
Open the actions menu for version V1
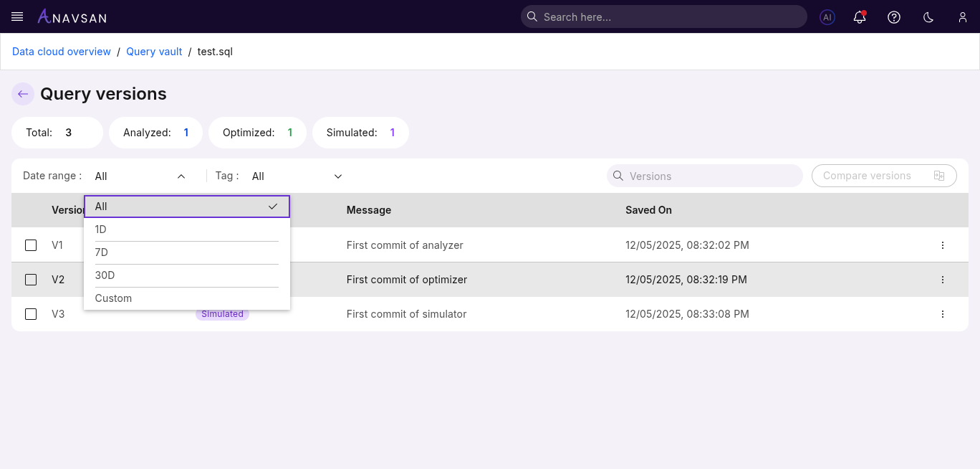coord(943,245)
